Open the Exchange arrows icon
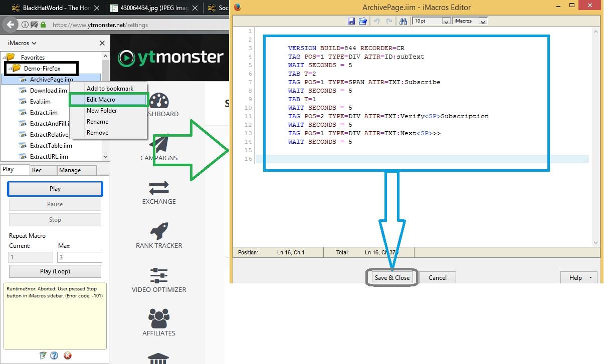Screen dimensions: 604x364 159,188
